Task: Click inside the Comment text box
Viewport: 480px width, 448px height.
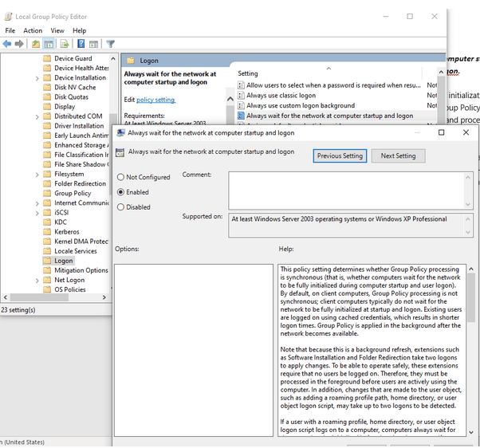Action: (x=347, y=191)
